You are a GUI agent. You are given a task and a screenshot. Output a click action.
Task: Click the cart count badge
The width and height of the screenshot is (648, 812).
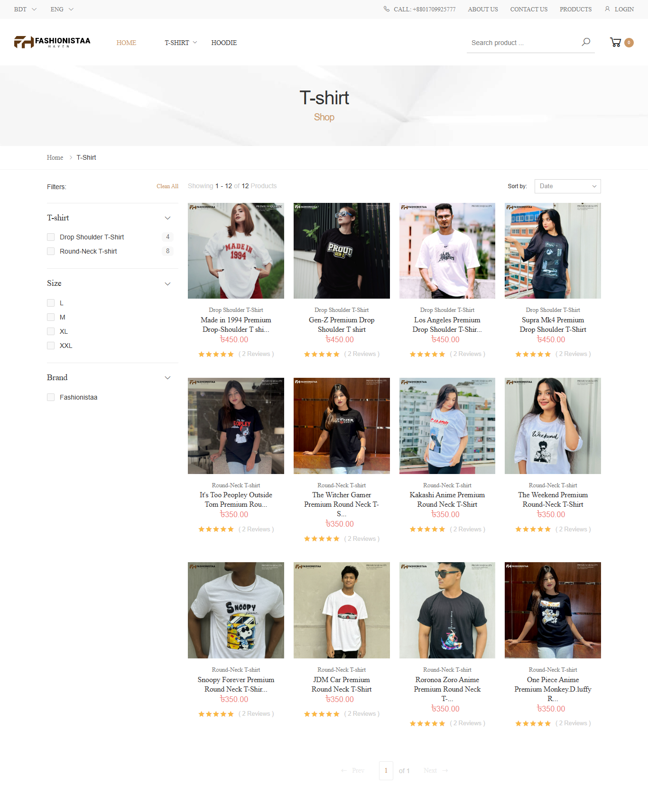(629, 43)
